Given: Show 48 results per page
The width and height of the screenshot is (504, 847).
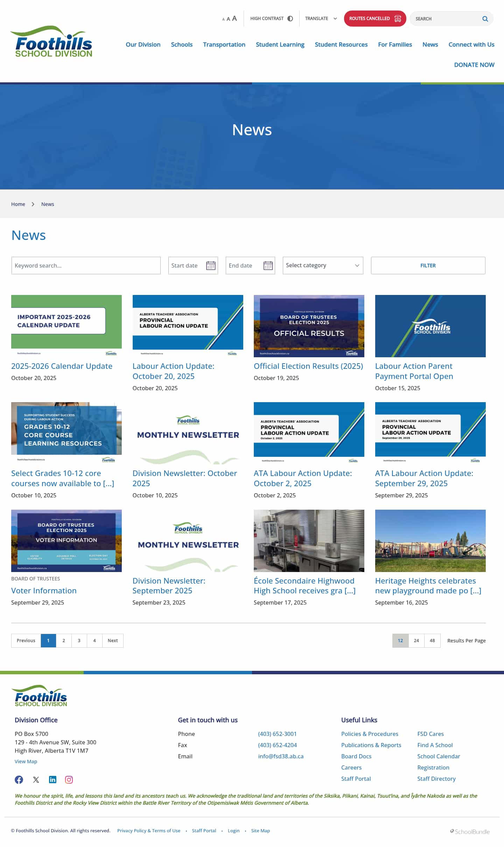Looking at the screenshot, I should 432,640.
